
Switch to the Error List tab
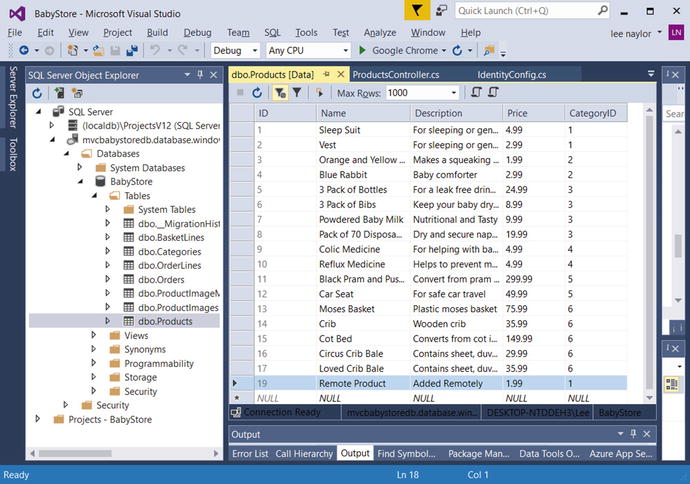(x=250, y=454)
